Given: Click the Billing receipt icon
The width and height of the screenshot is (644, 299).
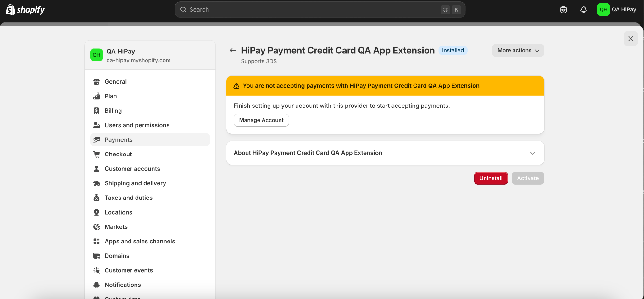Looking at the screenshot, I should (97, 111).
